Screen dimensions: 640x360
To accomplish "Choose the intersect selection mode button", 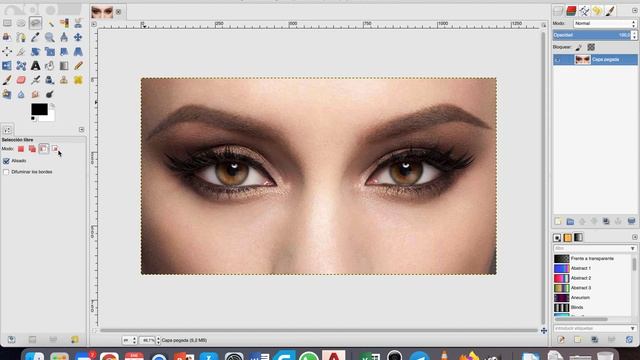I will tap(55, 149).
